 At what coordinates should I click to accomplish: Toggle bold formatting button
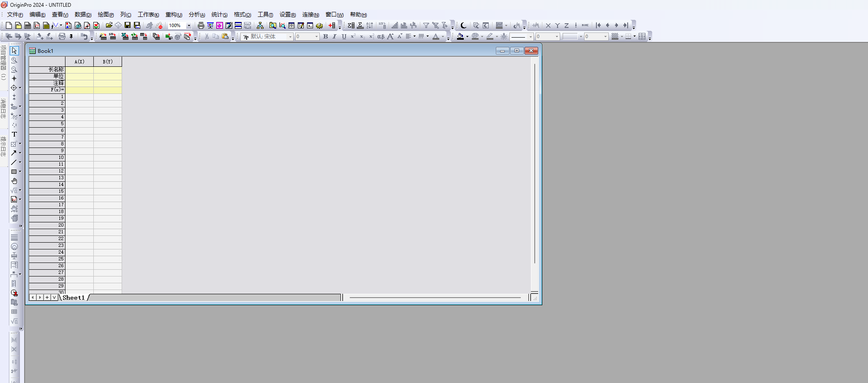325,37
